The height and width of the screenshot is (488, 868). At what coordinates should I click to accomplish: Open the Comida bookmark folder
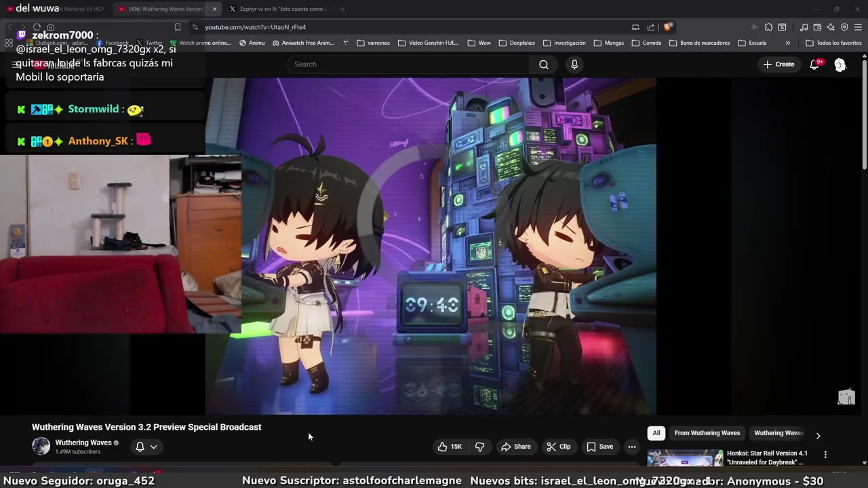tap(646, 43)
